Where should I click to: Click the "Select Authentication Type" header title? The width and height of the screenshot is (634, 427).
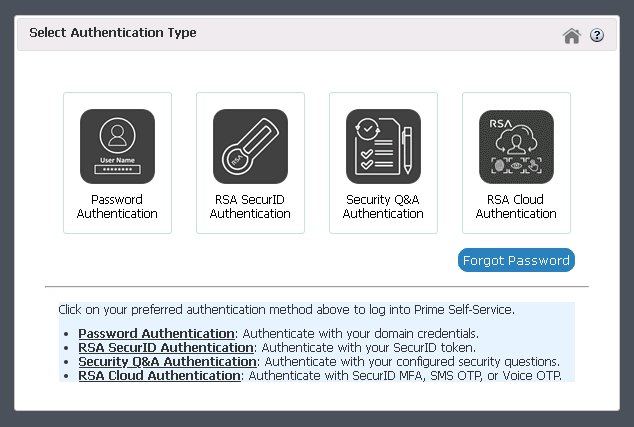[113, 33]
